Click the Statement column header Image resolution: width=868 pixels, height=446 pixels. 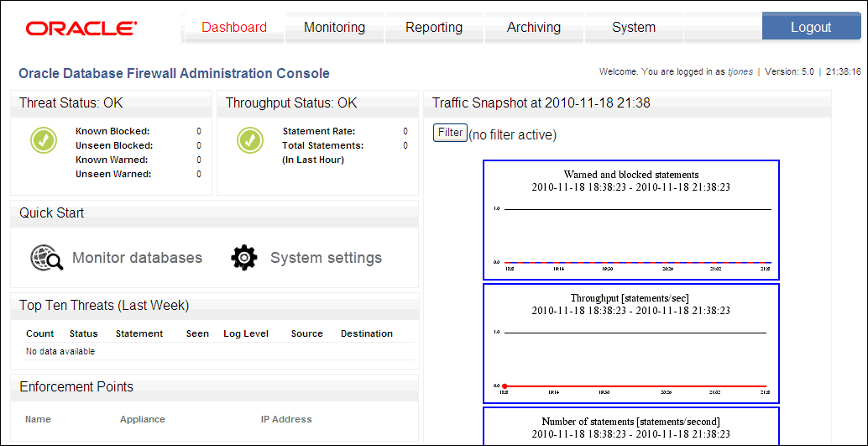click(139, 333)
